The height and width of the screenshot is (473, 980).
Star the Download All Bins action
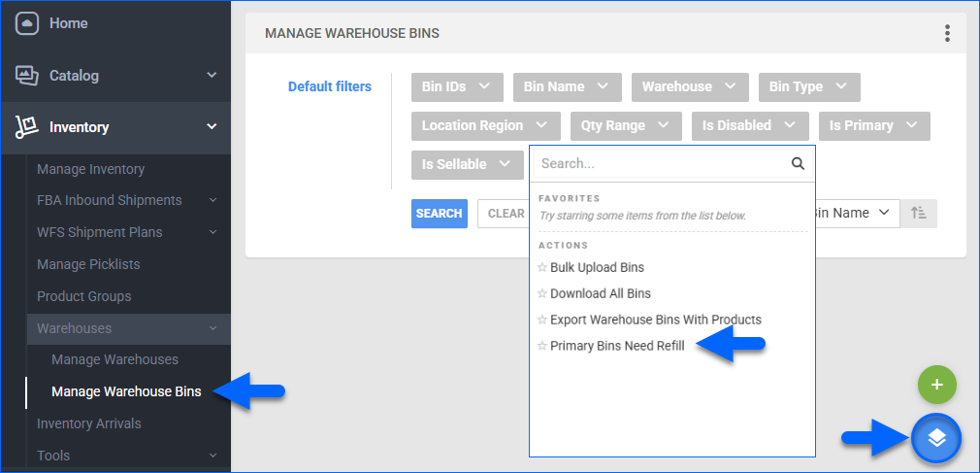(x=542, y=294)
